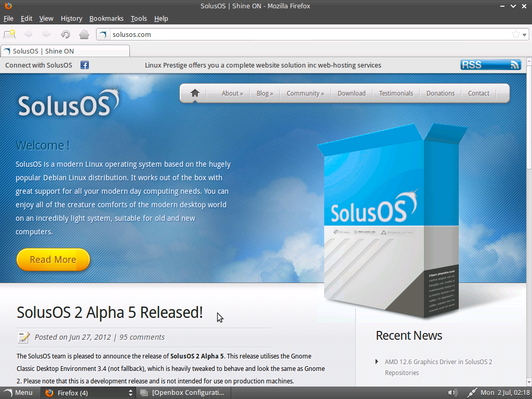Open the Help menu
532x399 pixels.
click(x=161, y=18)
